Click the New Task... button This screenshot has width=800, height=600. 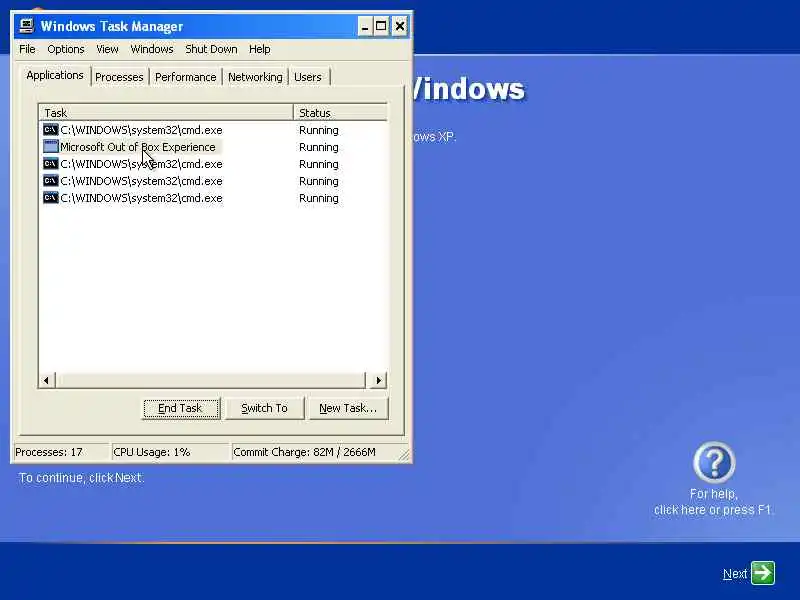[x=348, y=408]
